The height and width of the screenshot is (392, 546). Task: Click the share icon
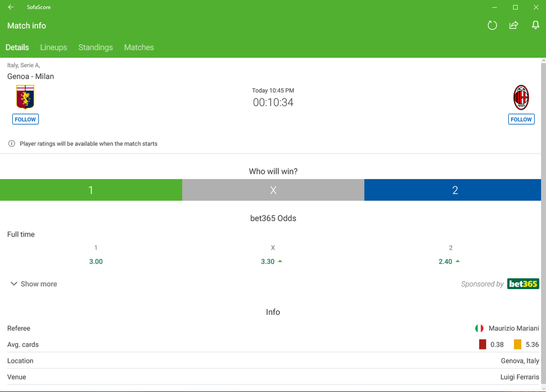(513, 26)
